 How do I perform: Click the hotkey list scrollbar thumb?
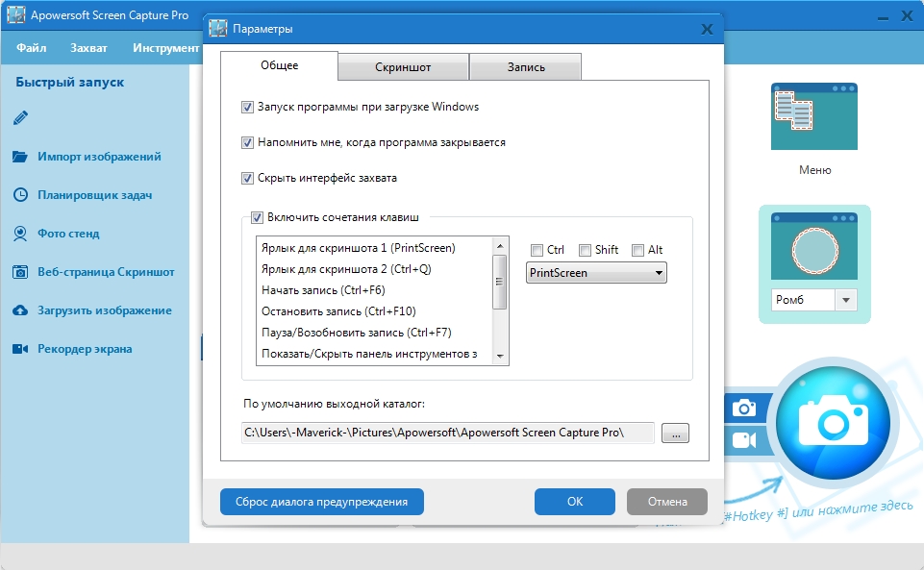(x=500, y=282)
